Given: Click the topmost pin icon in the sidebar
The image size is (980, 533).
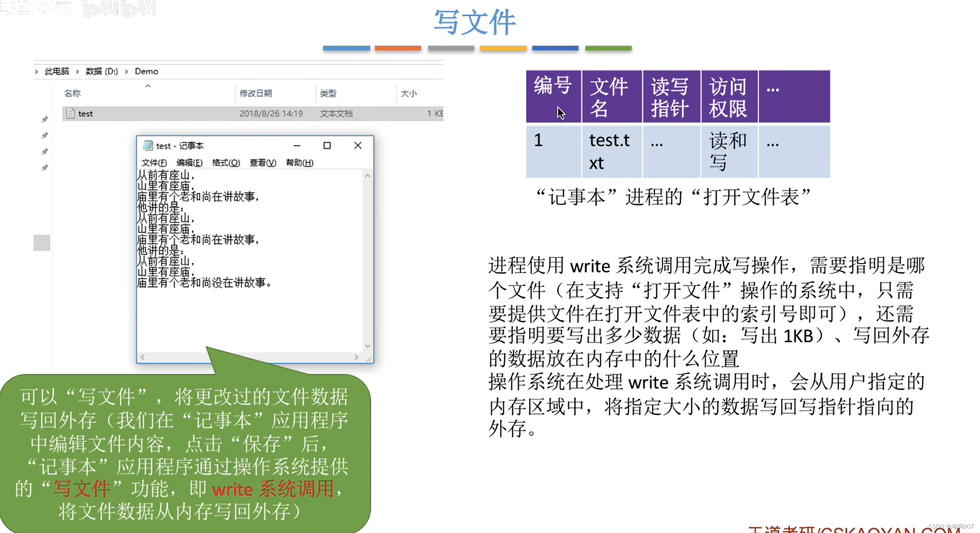Looking at the screenshot, I should (45, 119).
